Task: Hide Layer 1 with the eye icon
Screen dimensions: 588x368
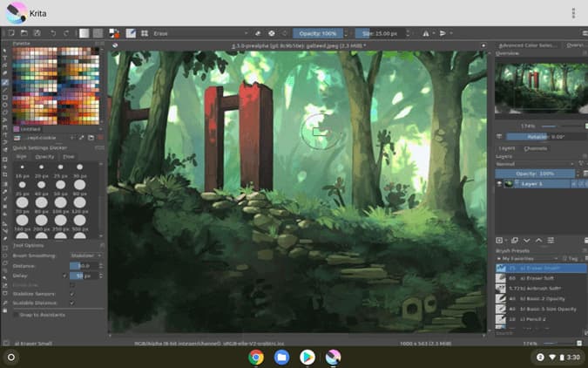Action: tap(499, 184)
